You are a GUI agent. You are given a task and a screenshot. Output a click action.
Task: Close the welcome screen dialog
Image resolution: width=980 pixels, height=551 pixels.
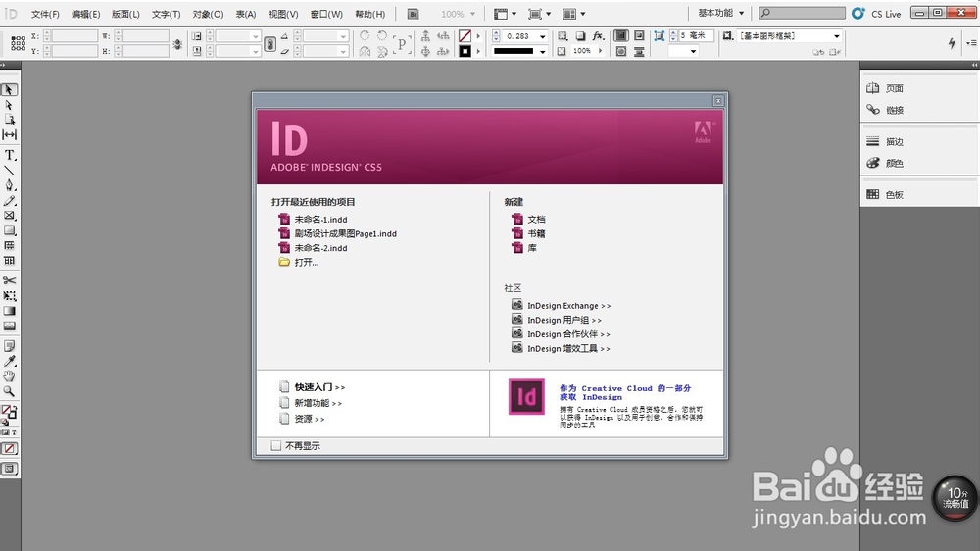tap(718, 101)
